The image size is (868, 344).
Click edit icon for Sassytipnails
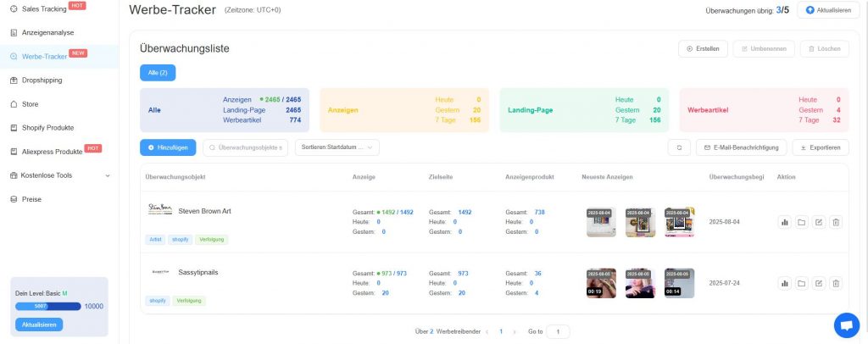coord(819,283)
